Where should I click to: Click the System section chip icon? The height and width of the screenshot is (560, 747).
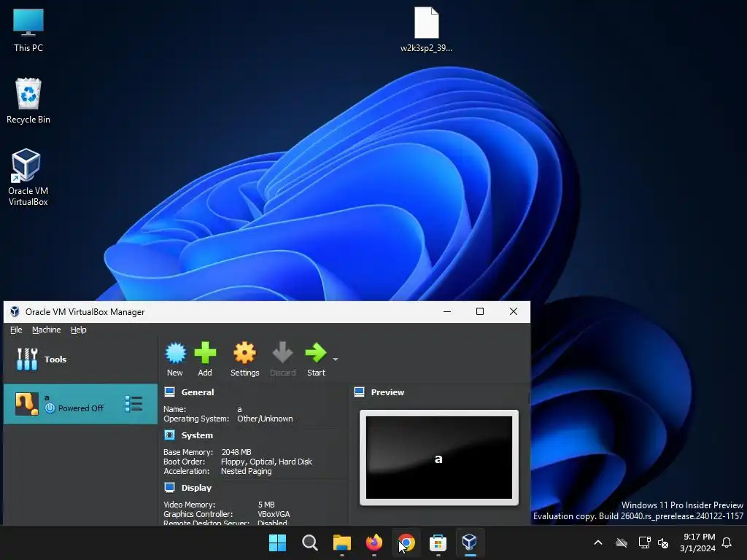(x=169, y=435)
